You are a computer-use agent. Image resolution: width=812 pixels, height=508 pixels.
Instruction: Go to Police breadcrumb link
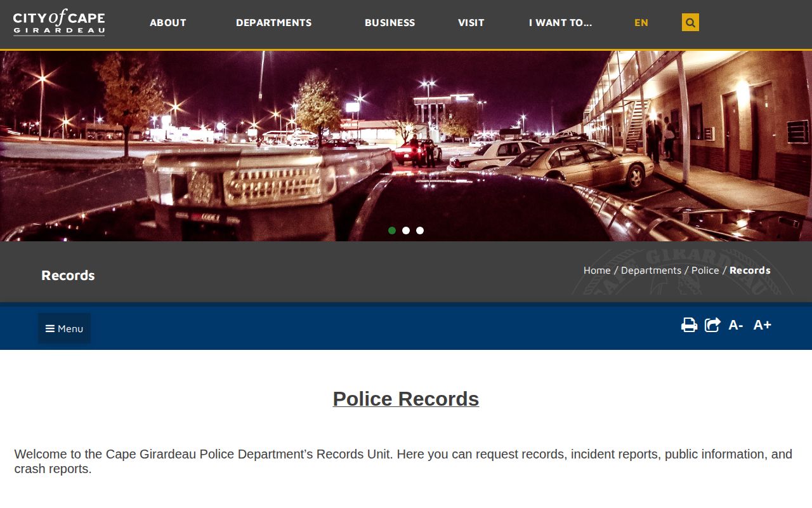[x=705, y=271]
